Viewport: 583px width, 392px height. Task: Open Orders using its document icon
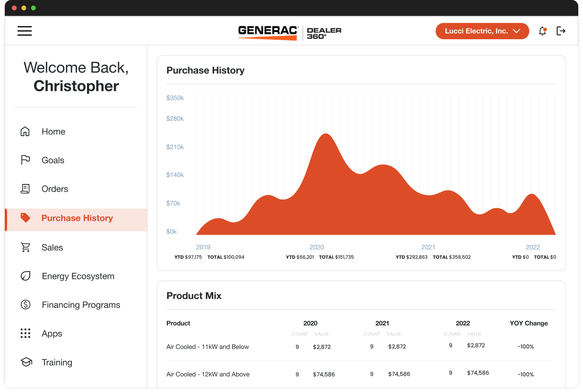(x=25, y=189)
